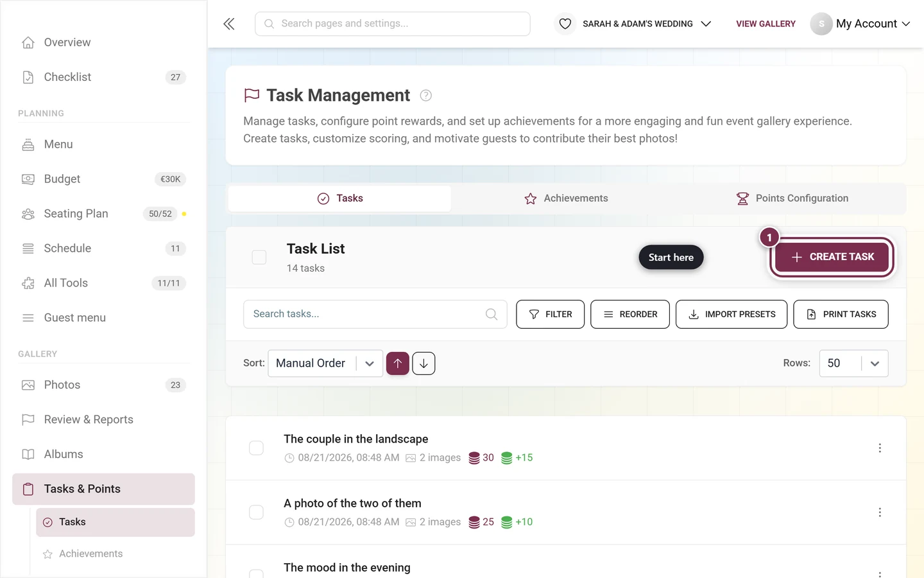This screenshot has width=924, height=578.
Task: Click the Budget money icon in sidebar
Action: point(28,179)
